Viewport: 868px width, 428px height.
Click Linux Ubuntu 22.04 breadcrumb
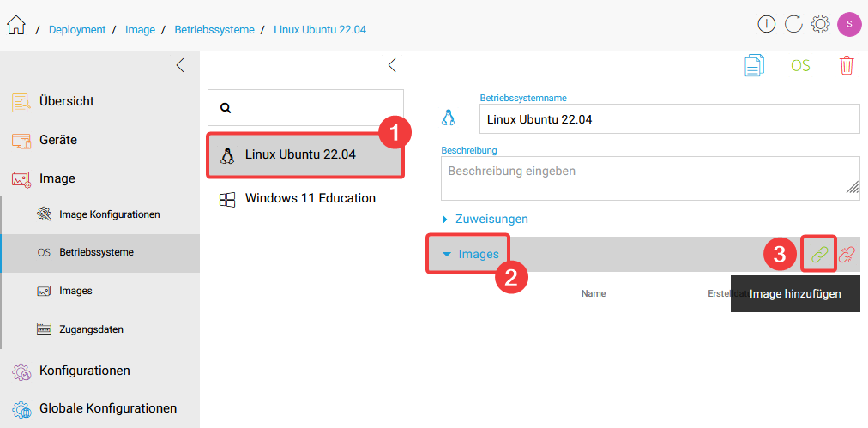pyautogui.click(x=320, y=30)
